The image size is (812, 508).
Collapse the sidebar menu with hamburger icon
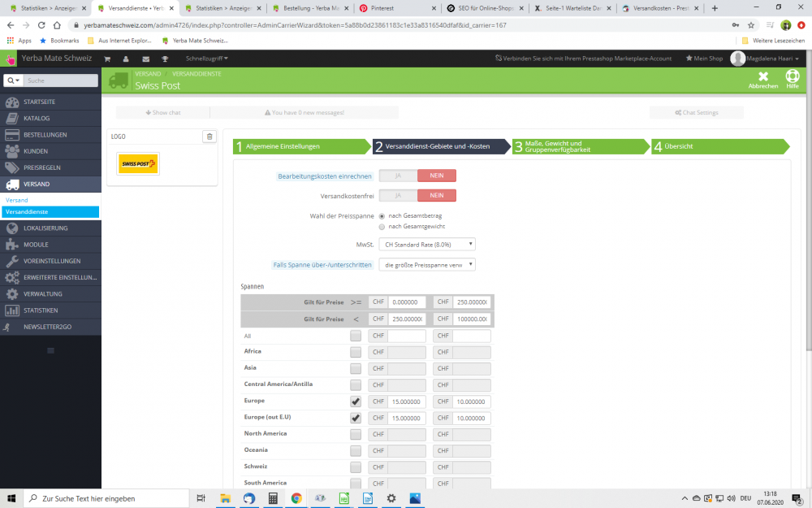coord(50,350)
